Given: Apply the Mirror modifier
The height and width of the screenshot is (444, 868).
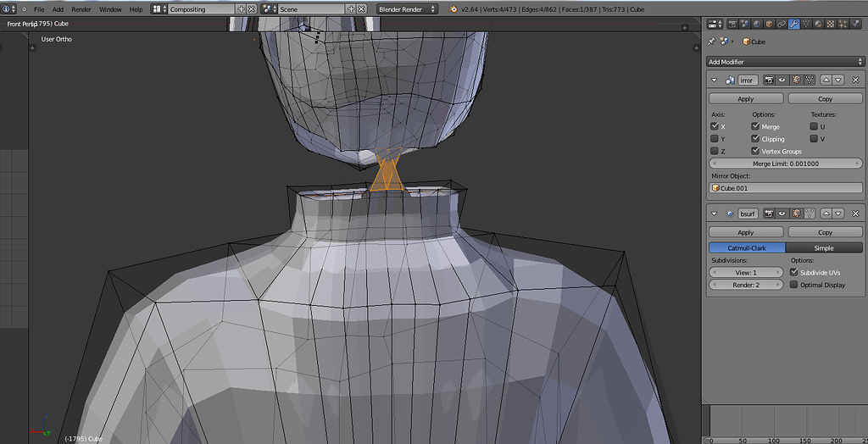Looking at the screenshot, I should tap(746, 98).
